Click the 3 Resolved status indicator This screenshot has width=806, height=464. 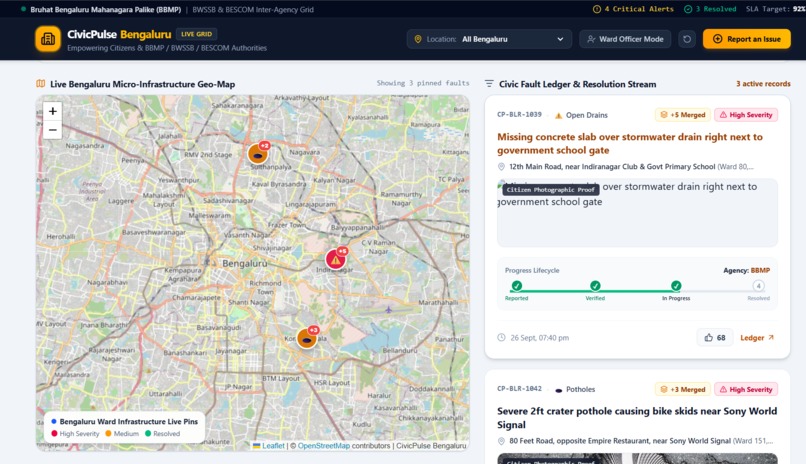pyautogui.click(x=710, y=9)
